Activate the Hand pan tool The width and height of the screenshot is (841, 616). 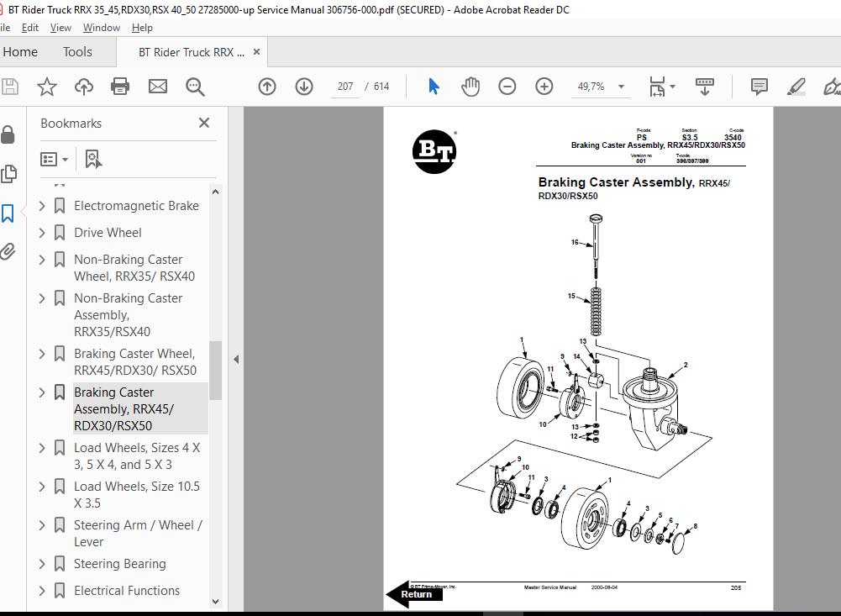click(470, 87)
